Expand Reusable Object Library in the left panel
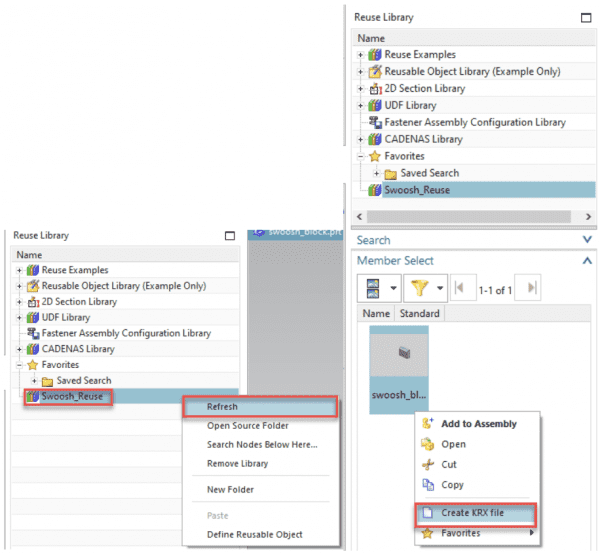600x554 pixels. [19, 286]
